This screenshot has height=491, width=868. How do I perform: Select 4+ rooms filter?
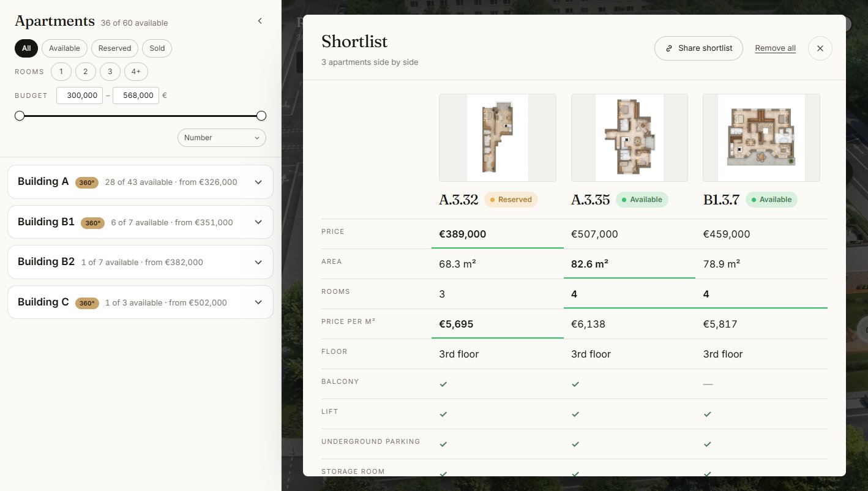[x=136, y=72]
